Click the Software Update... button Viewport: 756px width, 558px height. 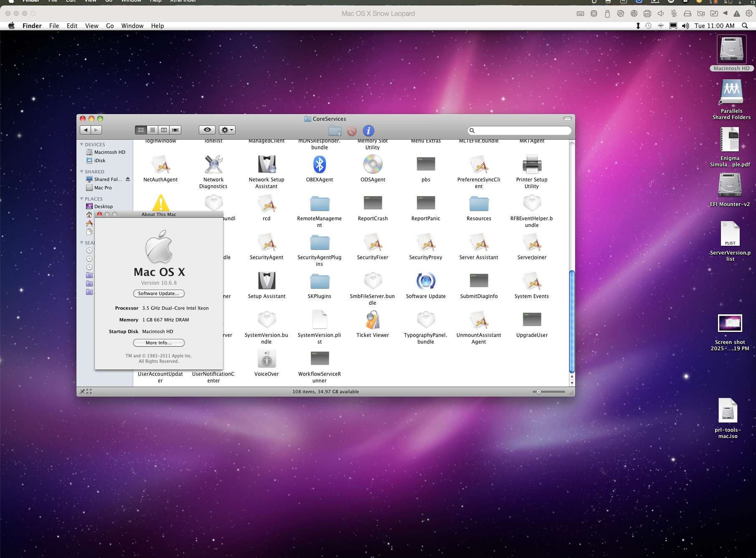[x=159, y=293]
